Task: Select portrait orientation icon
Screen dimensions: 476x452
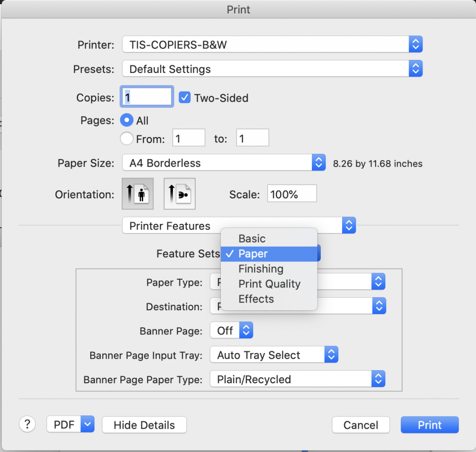Action: (137, 193)
